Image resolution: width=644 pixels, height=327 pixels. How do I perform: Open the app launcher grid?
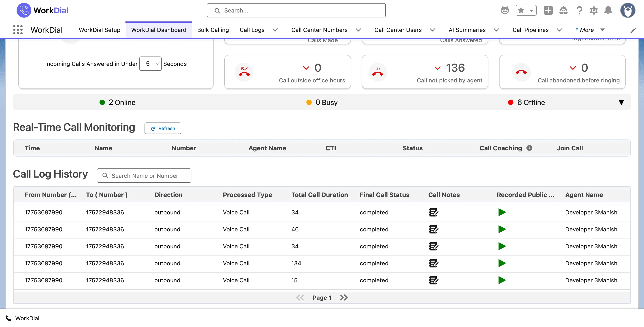coord(18,30)
